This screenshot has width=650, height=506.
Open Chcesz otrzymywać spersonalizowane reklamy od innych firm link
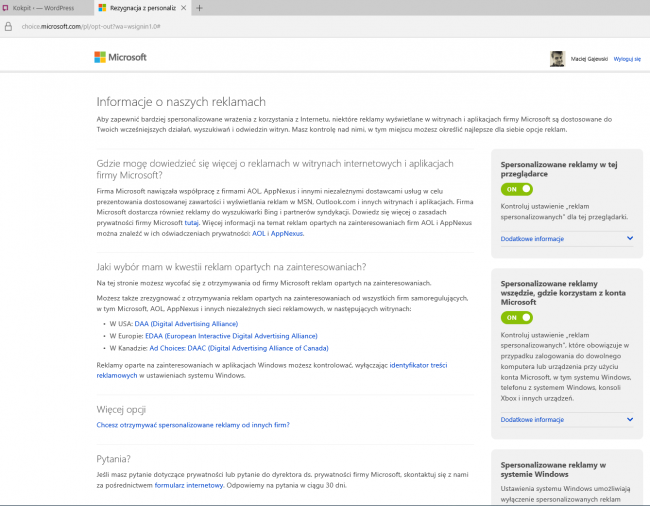point(193,425)
